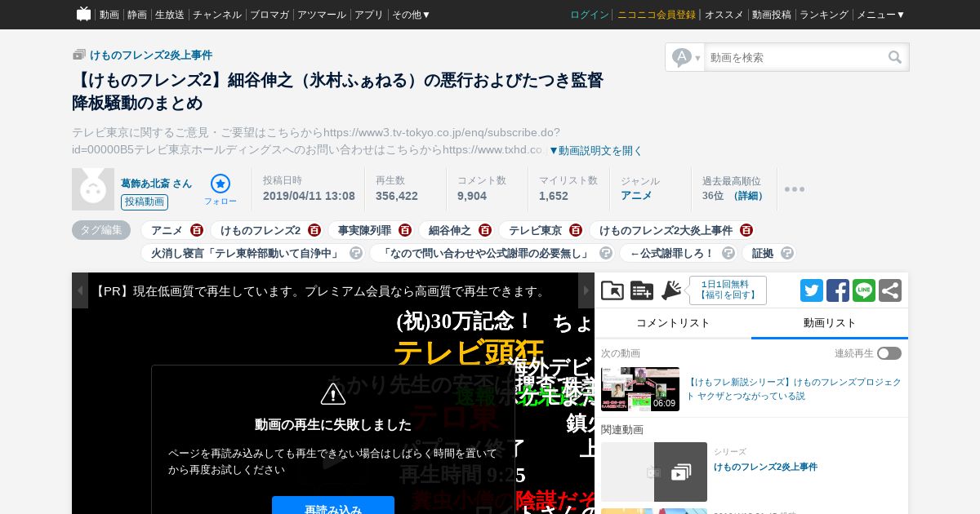Image resolution: width=980 pixels, height=514 pixels.
Task: Open dictionary icon for テレビ東京 tag
Action: pyautogui.click(x=576, y=230)
